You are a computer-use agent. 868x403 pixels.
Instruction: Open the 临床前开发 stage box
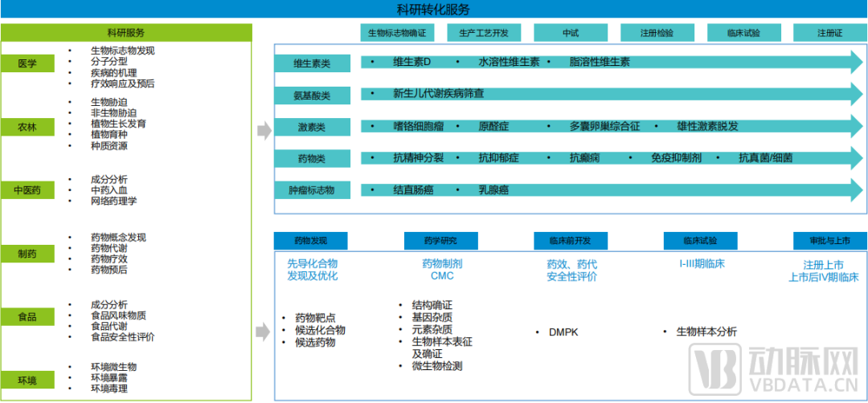point(571,241)
